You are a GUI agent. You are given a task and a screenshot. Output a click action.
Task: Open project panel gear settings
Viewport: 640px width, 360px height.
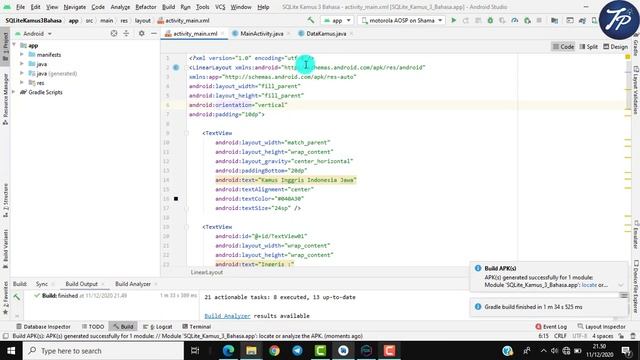141,33
